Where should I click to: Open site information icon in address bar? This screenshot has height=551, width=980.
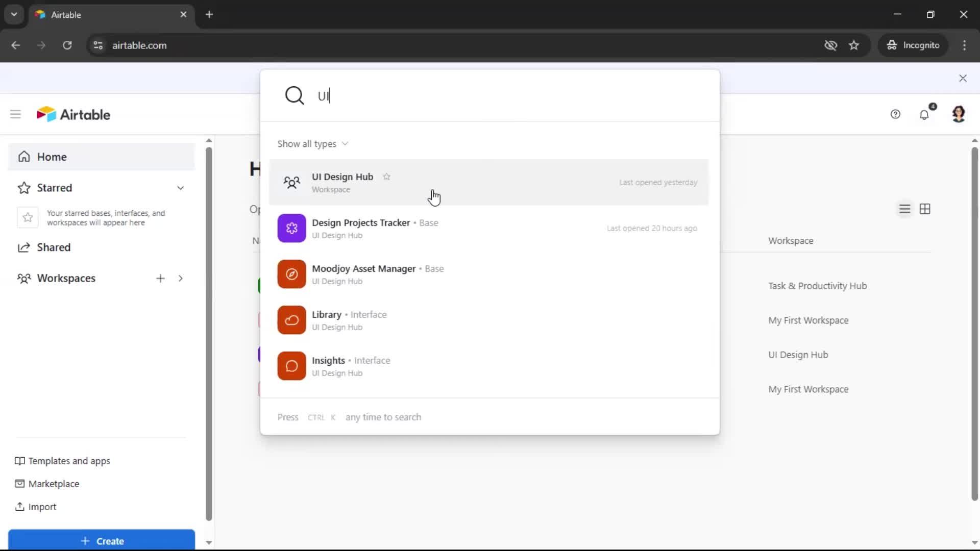(98, 45)
